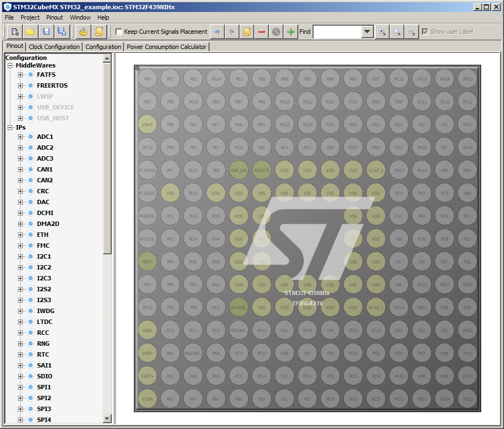The width and height of the screenshot is (504, 429).
Task: Click the first zoom magnifier icon
Action: tap(383, 32)
